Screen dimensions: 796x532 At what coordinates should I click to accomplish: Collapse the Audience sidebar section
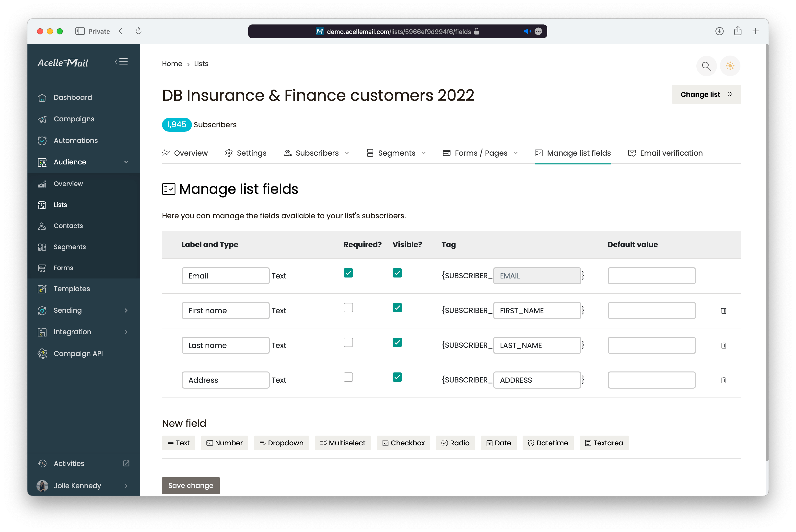(x=126, y=162)
